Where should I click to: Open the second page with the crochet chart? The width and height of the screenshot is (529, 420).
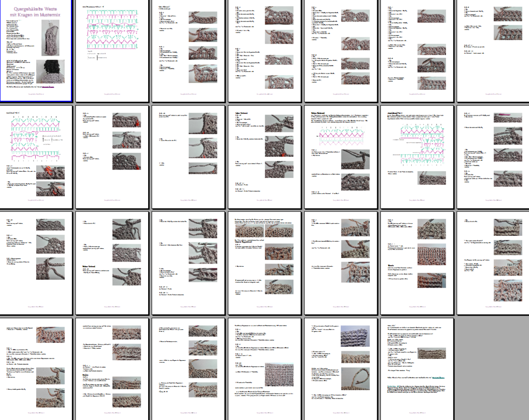(111, 51)
